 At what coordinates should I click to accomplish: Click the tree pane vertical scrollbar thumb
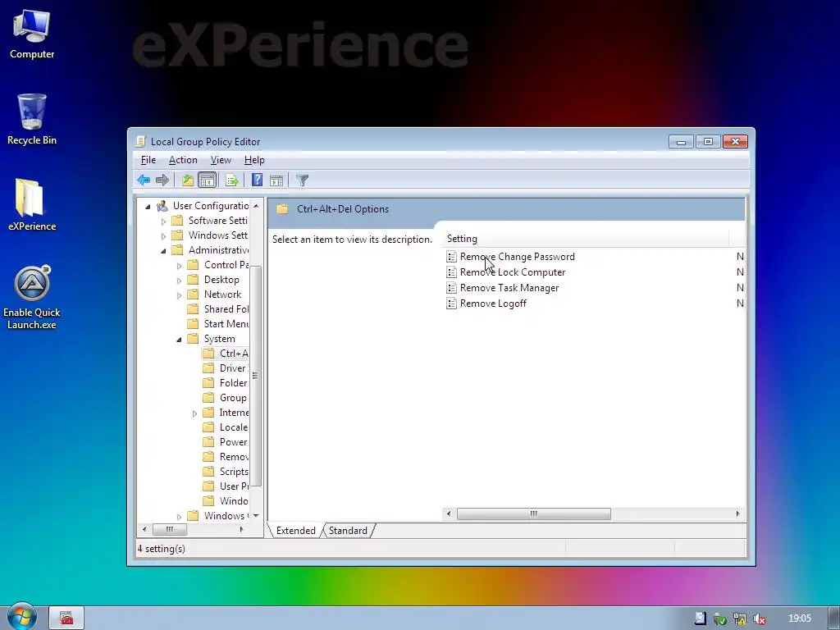(x=256, y=376)
